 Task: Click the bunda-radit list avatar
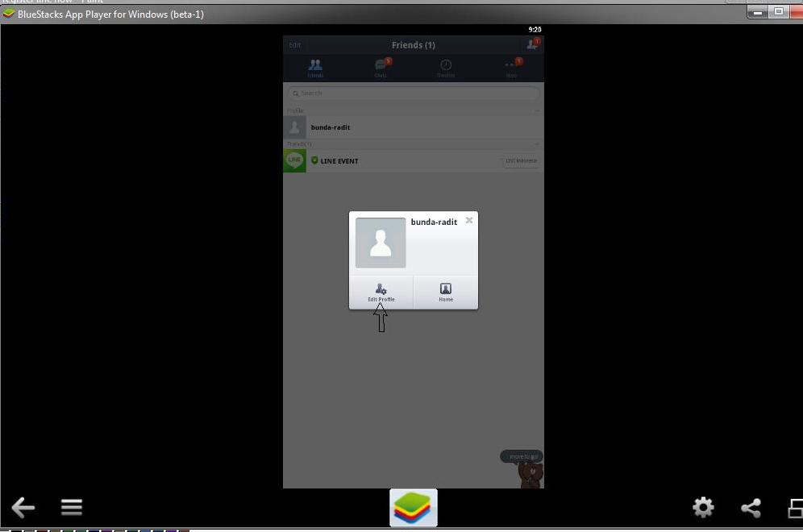point(294,127)
